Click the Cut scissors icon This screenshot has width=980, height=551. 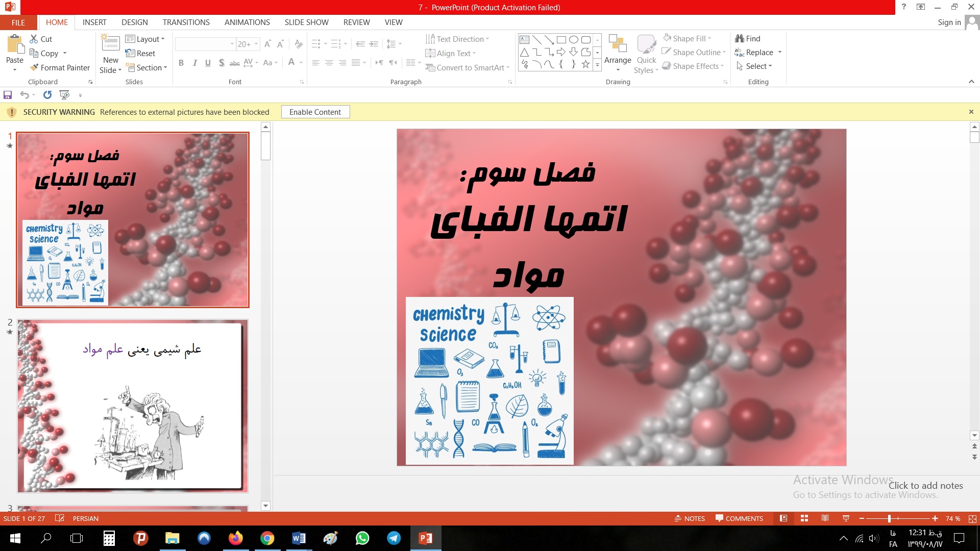pyautogui.click(x=34, y=39)
